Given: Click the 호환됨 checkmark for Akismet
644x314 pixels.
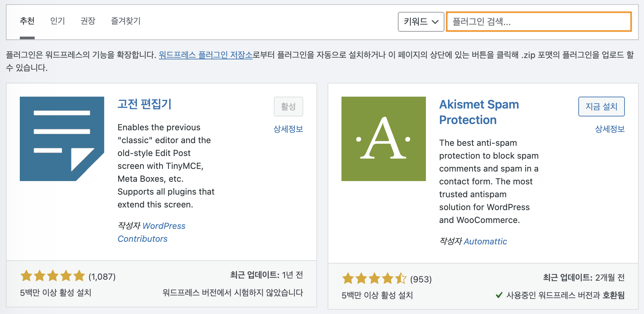Looking at the screenshot, I should (x=499, y=295).
